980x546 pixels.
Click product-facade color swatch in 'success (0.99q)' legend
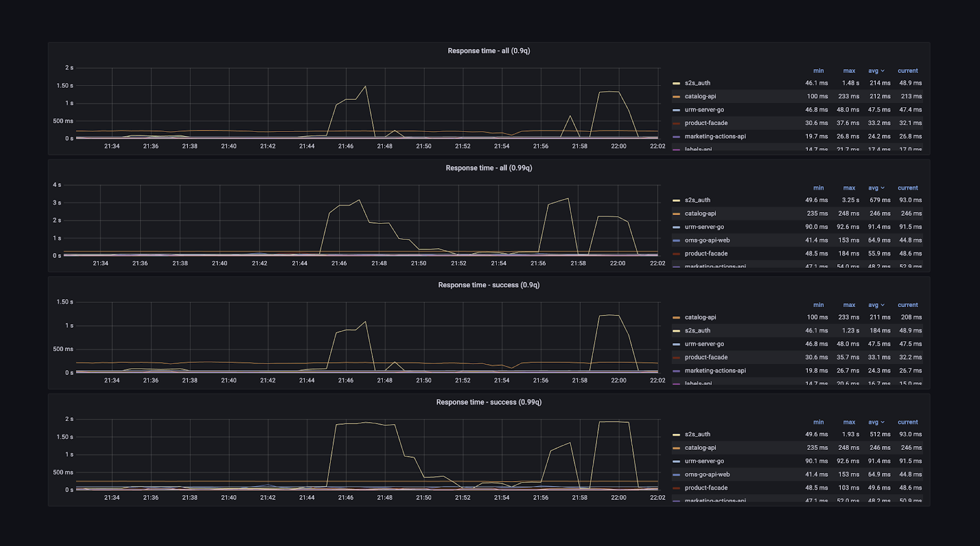tap(676, 488)
